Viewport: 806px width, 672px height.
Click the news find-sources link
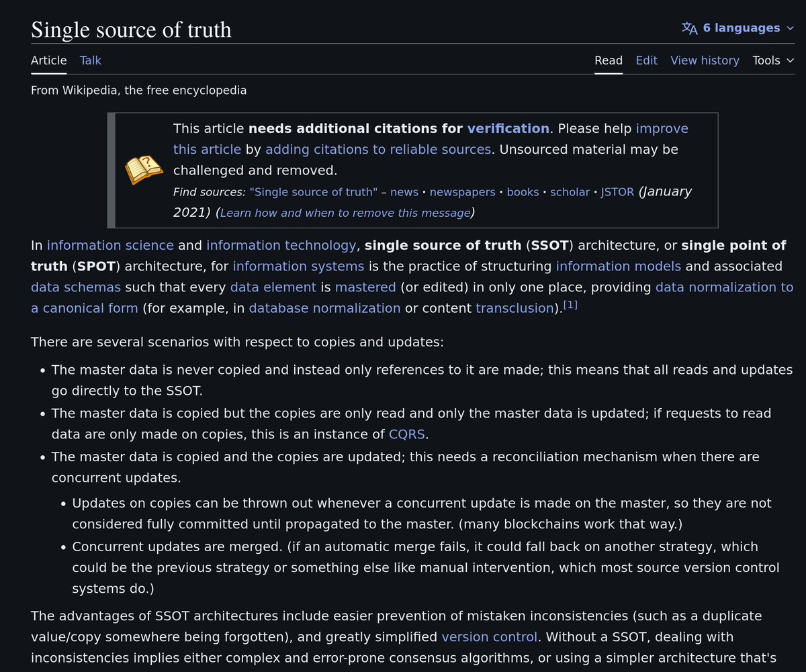pyautogui.click(x=404, y=192)
